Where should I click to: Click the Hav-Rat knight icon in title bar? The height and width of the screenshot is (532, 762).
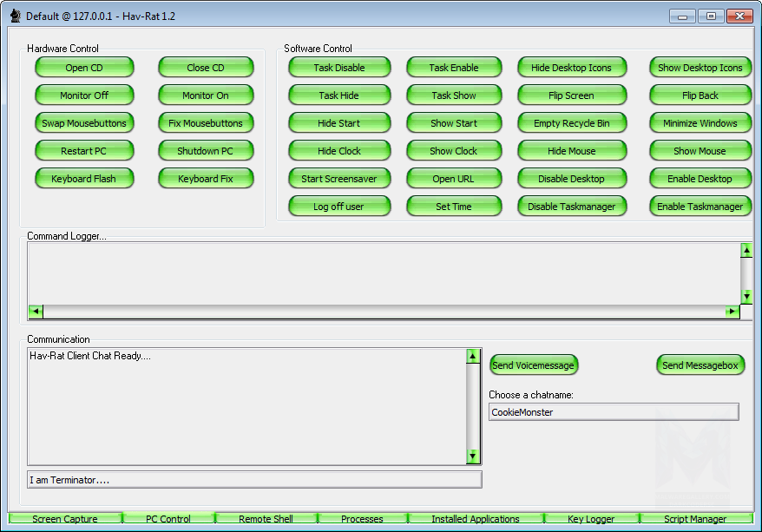[15, 16]
